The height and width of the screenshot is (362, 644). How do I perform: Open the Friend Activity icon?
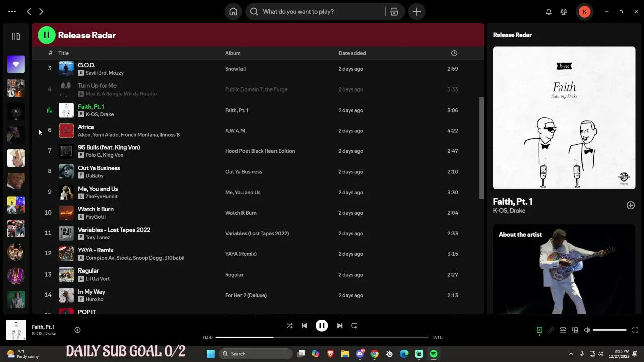[x=564, y=12]
